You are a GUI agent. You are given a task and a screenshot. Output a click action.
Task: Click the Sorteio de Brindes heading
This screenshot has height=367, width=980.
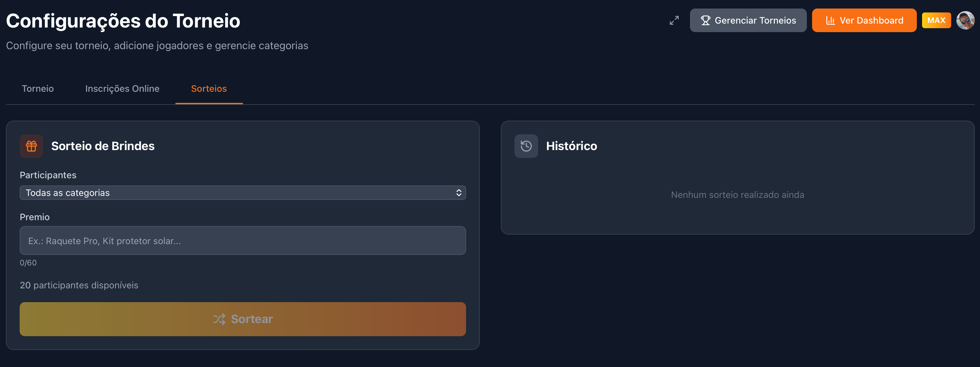(x=103, y=146)
